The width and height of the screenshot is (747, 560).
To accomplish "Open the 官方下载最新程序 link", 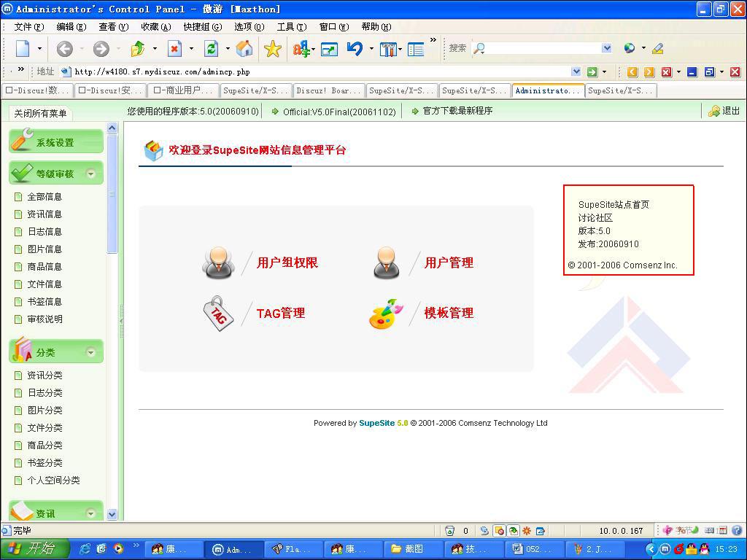I will coord(457,111).
